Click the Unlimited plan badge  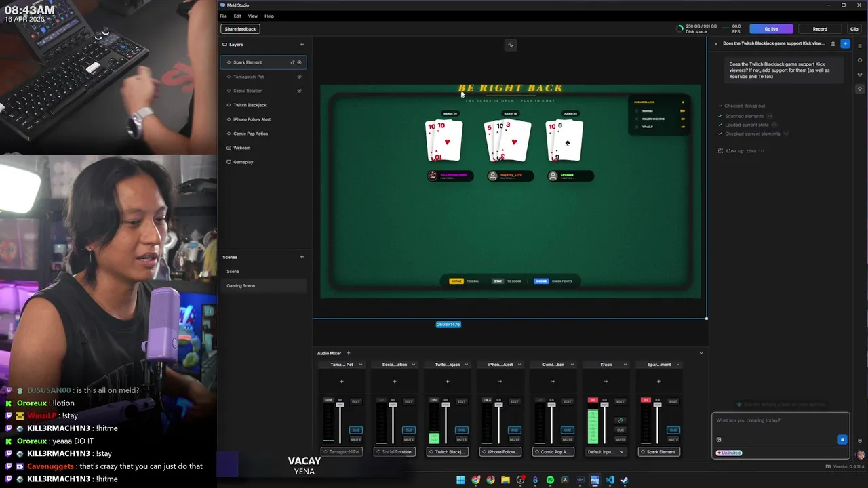pyautogui.click(x=729, y=453)
